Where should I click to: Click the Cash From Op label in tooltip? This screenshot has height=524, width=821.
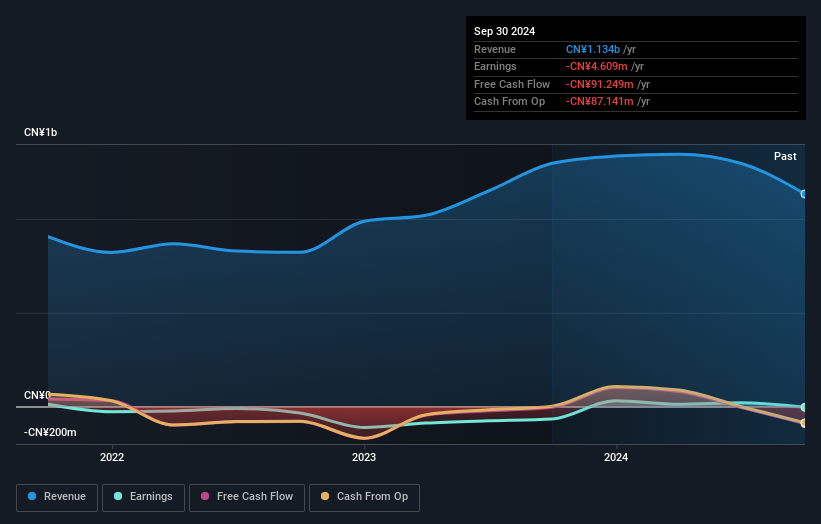coord(509,102)
